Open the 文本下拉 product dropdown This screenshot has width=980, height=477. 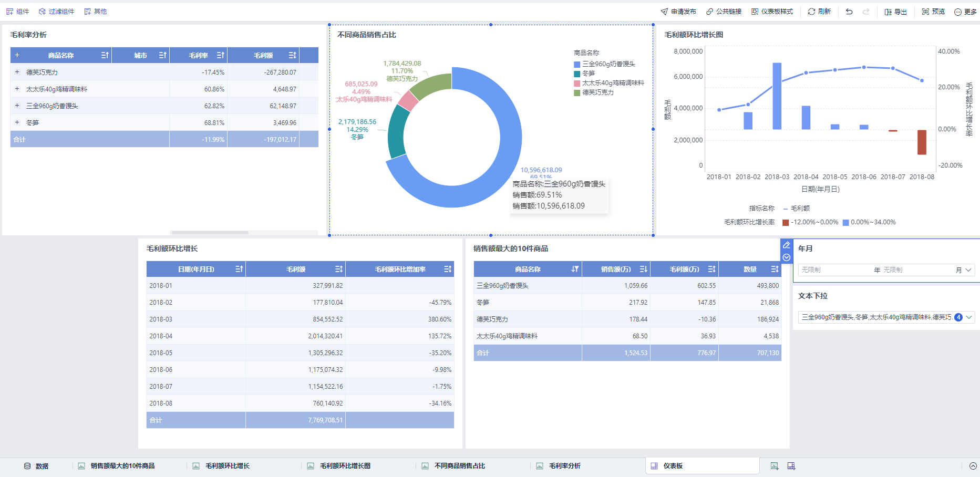coord(886,317)
